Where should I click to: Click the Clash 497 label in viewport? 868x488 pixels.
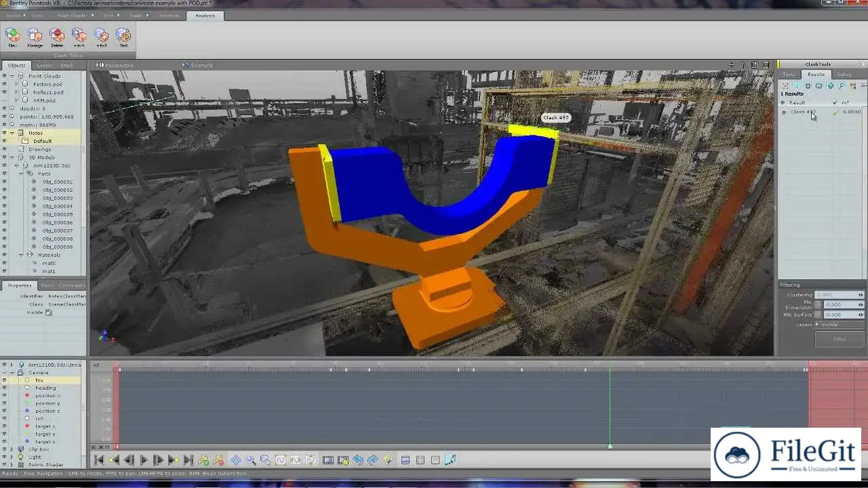(x=555, y=117)
